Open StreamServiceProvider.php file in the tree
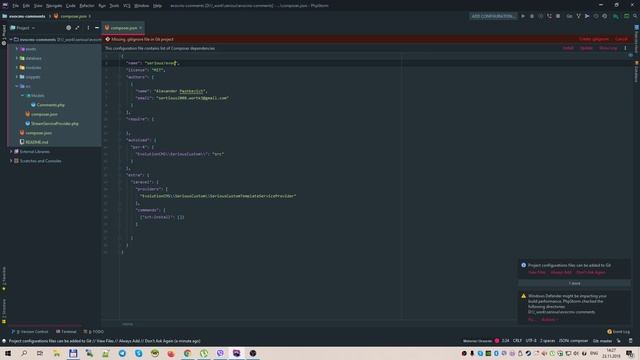The width and height of the screenshot is (640, 360). (x=55, y=123)
